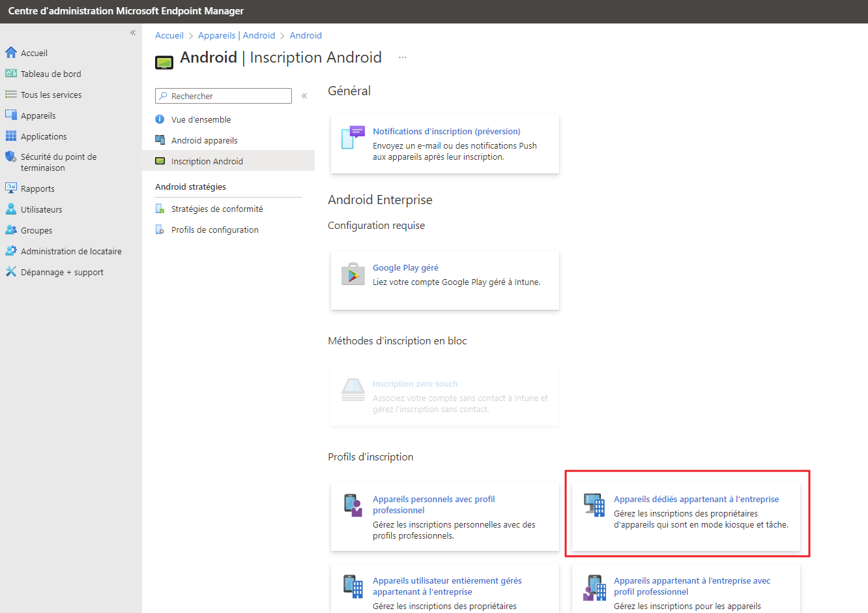This screenshot has height=613, width=868.
Task: Click the fully managed user devices icon
Action: (x=353, y=587)
